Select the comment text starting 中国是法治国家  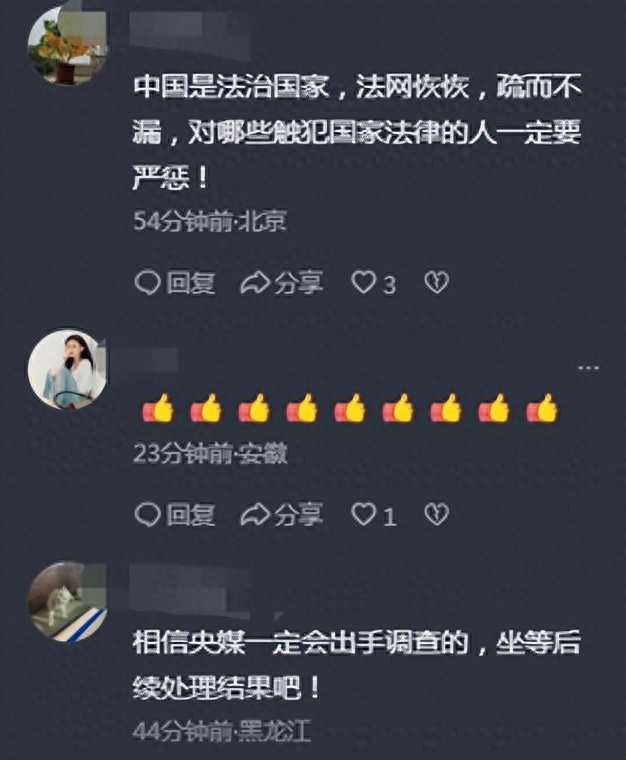tap(357, 132)
